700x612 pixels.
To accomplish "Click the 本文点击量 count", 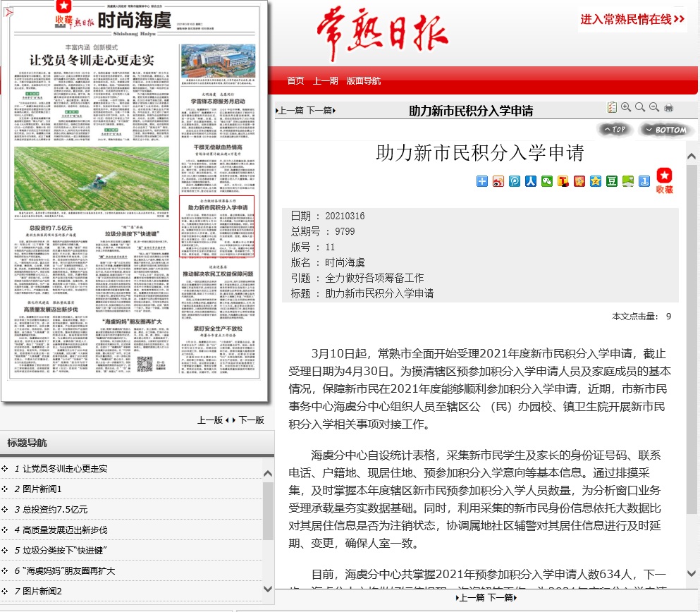I will click(669, 317).
